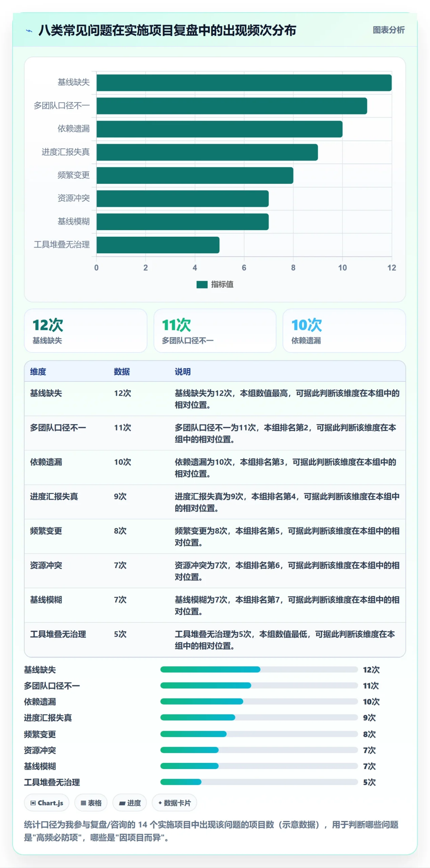Click the 进度汇报失真 chart bar

coord(207,152)
